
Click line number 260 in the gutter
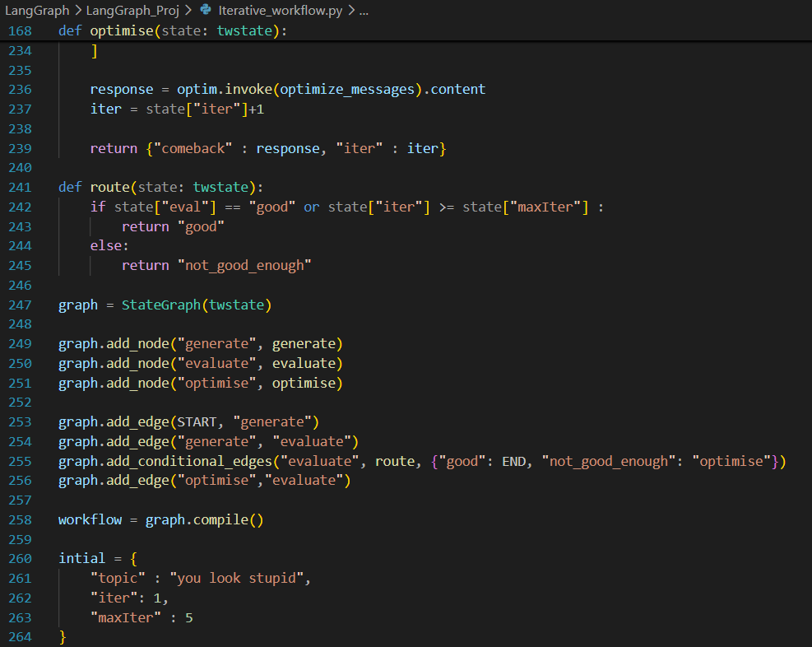[21, 559]
